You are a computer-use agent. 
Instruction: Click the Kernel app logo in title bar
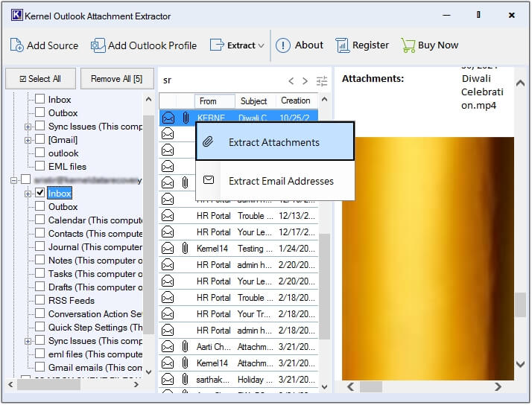coord(16,15)
